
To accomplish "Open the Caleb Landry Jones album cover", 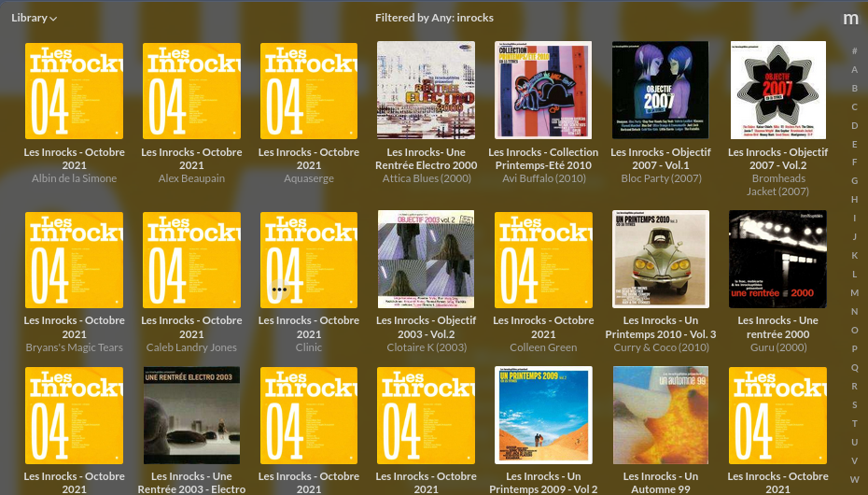I will (191, 260).
